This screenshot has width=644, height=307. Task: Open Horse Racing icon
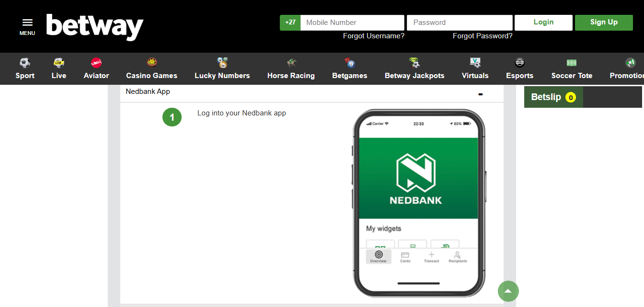(x=290, y=63)
